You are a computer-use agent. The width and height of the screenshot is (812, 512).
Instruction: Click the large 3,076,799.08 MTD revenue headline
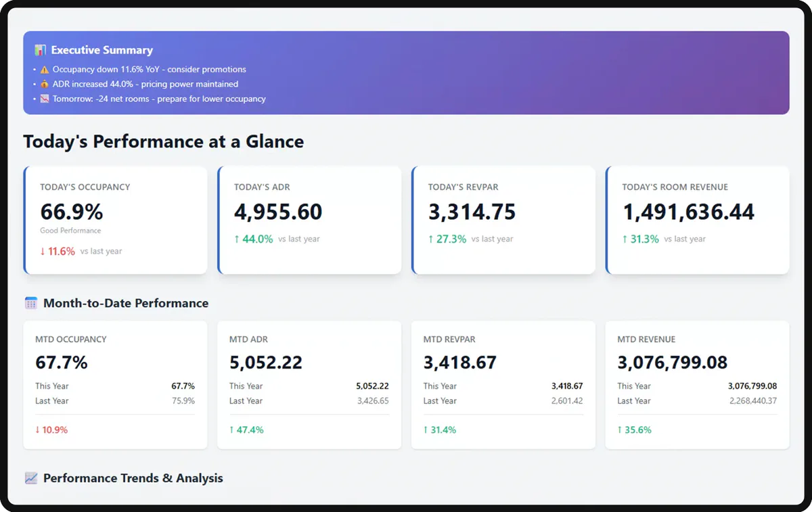tap(673, 363)
